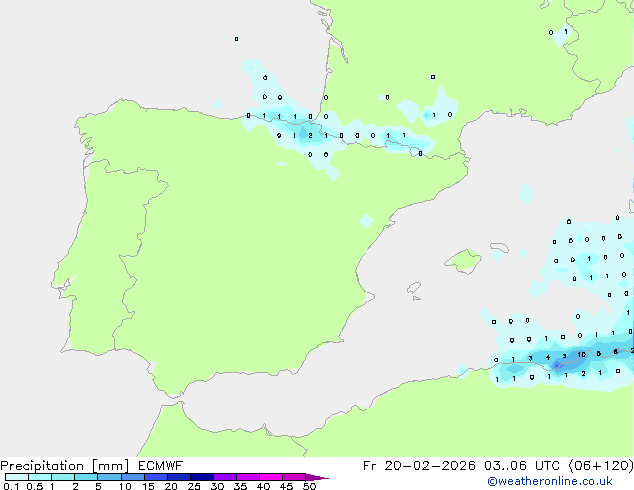Click the '(06+120)' forecast offset text
The image size is (634, 490).
click(601, 466)
